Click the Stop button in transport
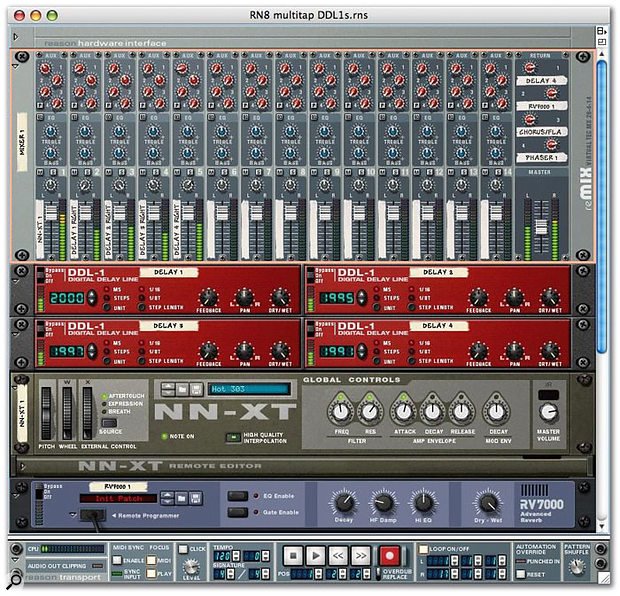 click(293, 556)
